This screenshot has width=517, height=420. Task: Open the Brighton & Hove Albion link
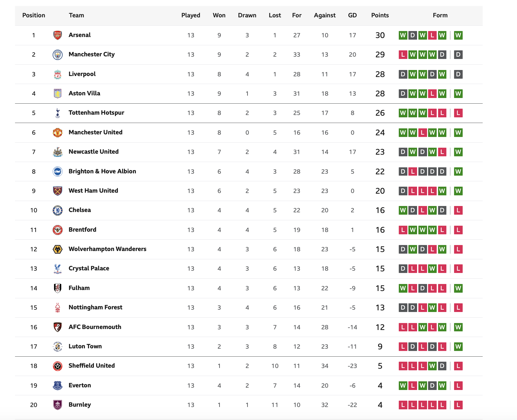point(102,171)
